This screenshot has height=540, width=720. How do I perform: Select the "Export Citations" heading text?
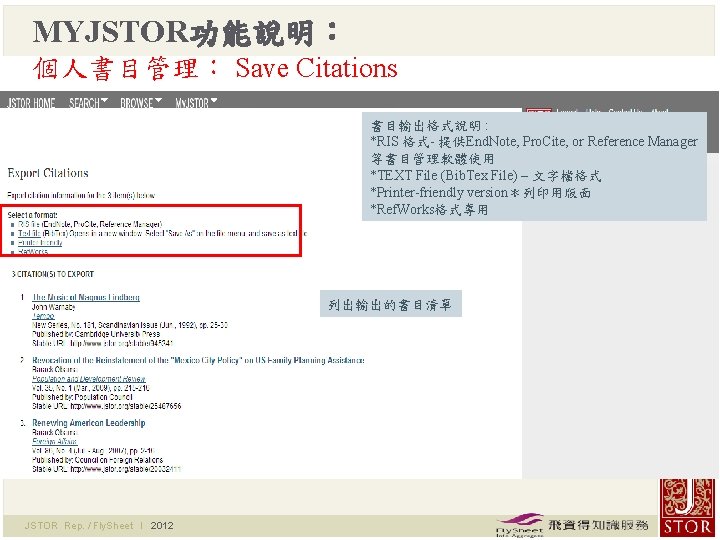pyautogui.click(x=48, y=173)
